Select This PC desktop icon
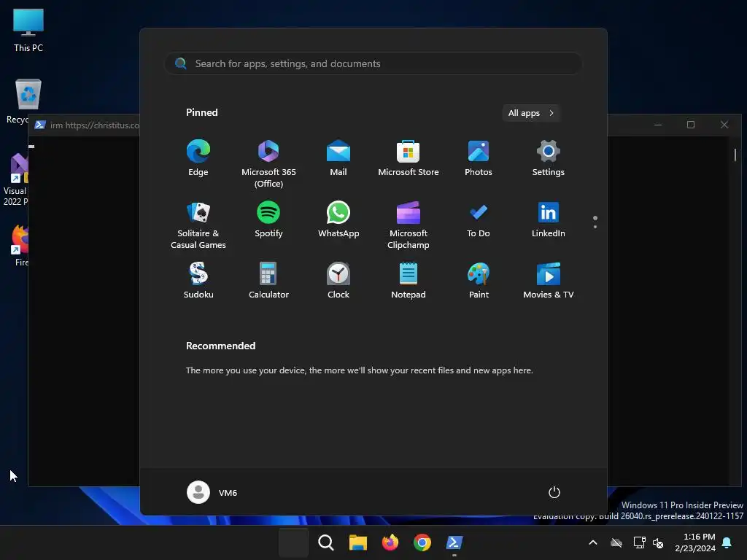Screen dimensions: 747x560 (28, 30)
